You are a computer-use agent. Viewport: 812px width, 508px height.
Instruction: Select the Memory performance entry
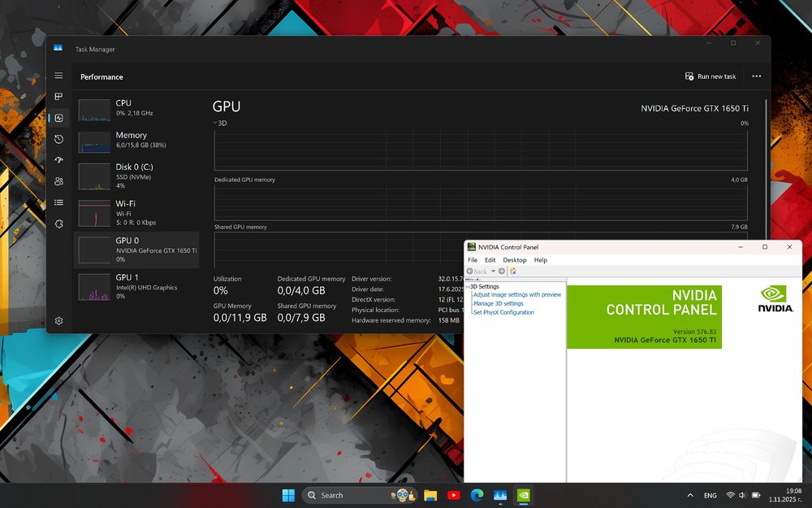pyautogui.click(x=136, y=141)
